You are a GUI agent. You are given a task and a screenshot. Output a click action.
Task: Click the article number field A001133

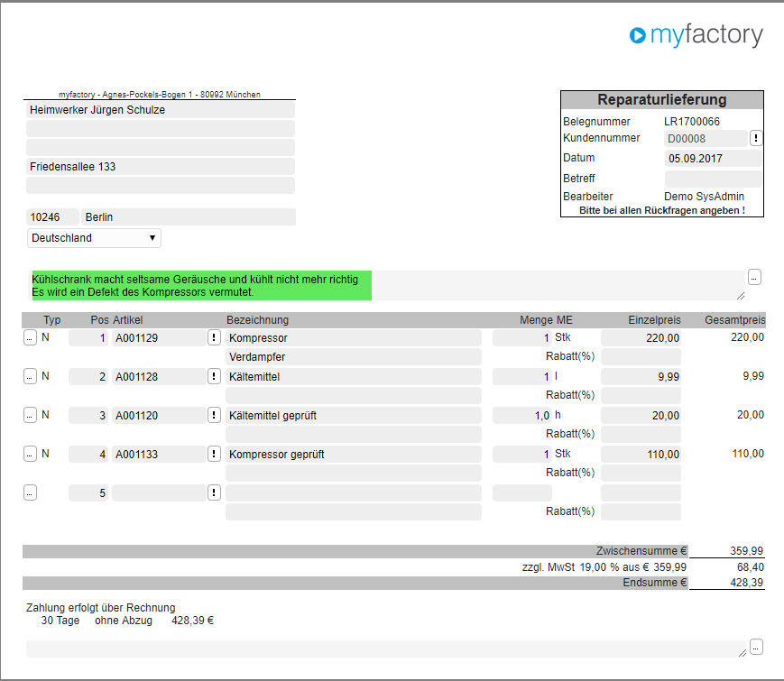point(159,454)
